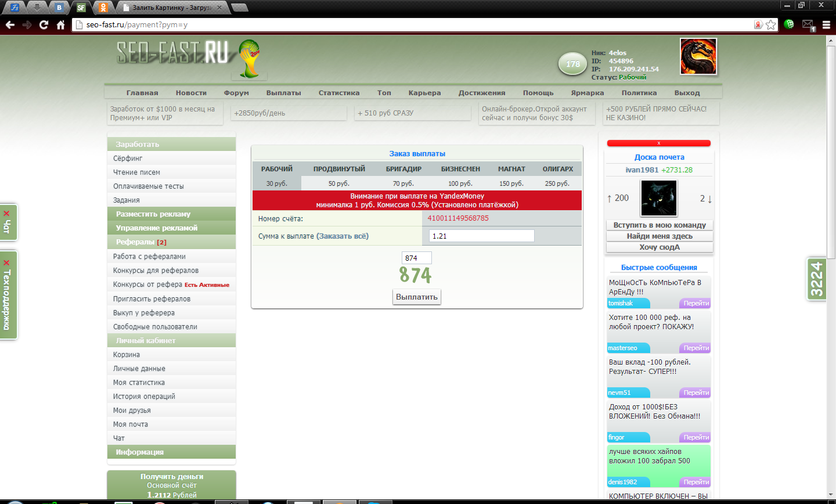Image resolution: width=836 pixels, height=504 pixels.
Task: Open 'Задания' in the sidebar
Action: point(171,200)
